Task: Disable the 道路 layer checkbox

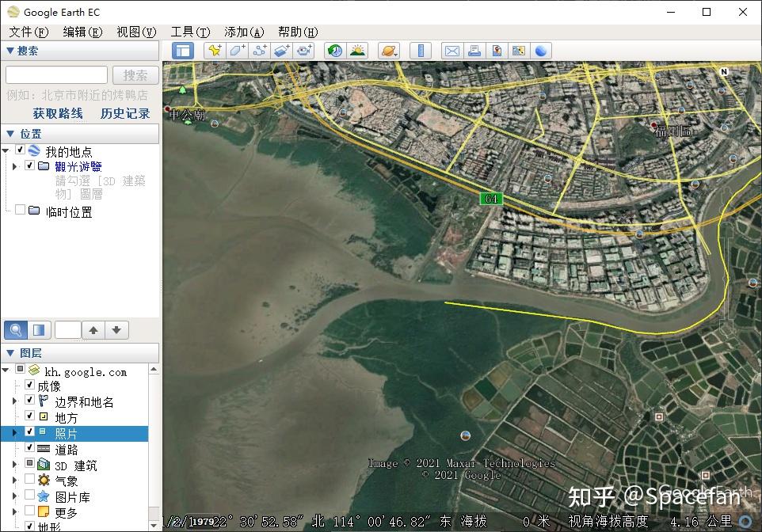Action: coord(29,447)
